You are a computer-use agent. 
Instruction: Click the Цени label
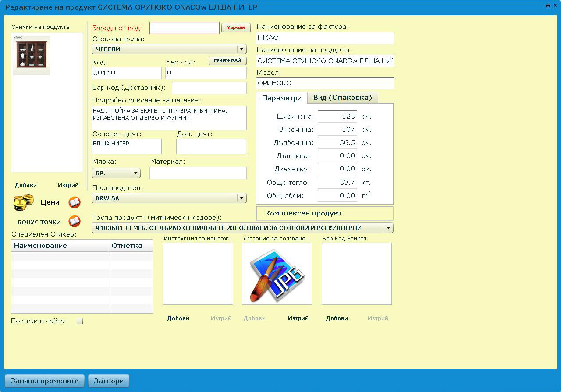tap(50, 202)
